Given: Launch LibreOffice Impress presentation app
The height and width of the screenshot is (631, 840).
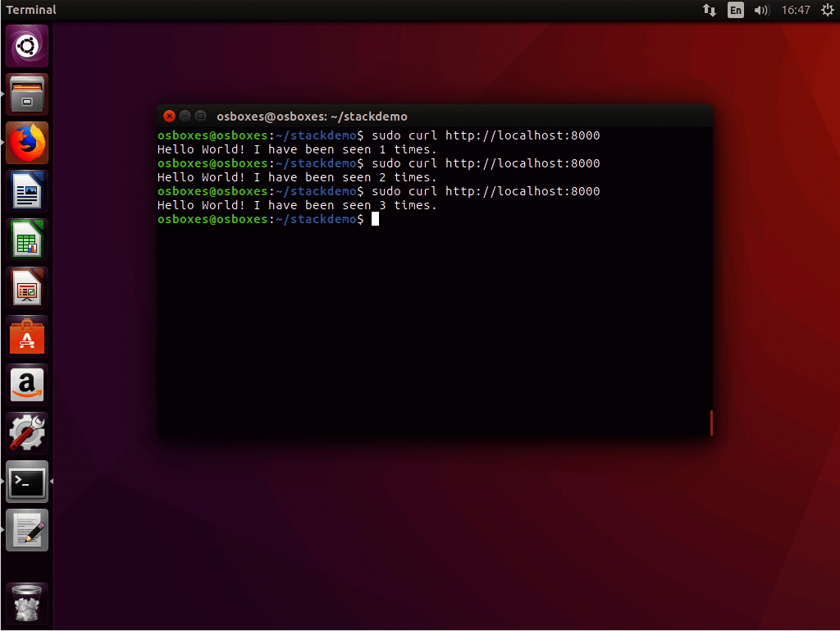Looking at the screenshot, I should [27, 288].
